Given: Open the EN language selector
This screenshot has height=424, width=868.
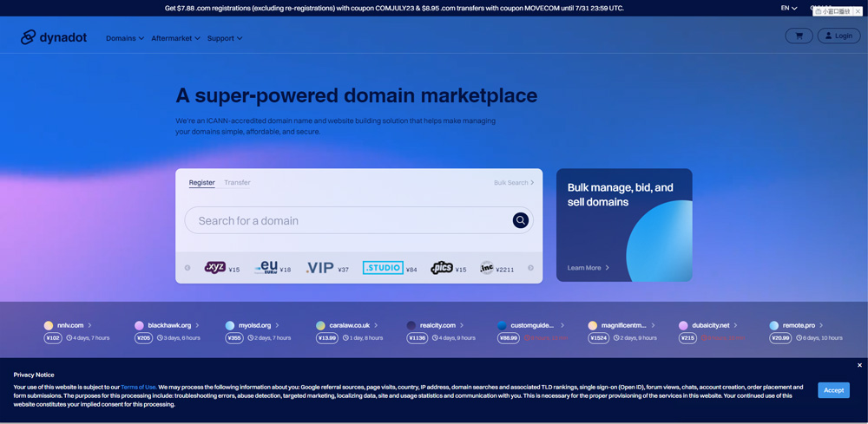Looking at the screenshot, I should click(789, 9).
